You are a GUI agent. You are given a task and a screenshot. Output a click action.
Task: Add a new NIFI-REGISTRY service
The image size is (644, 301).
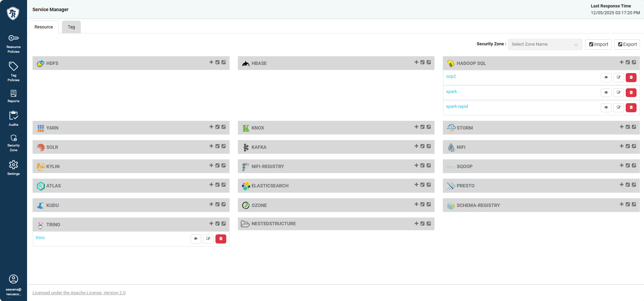[416, 165]
